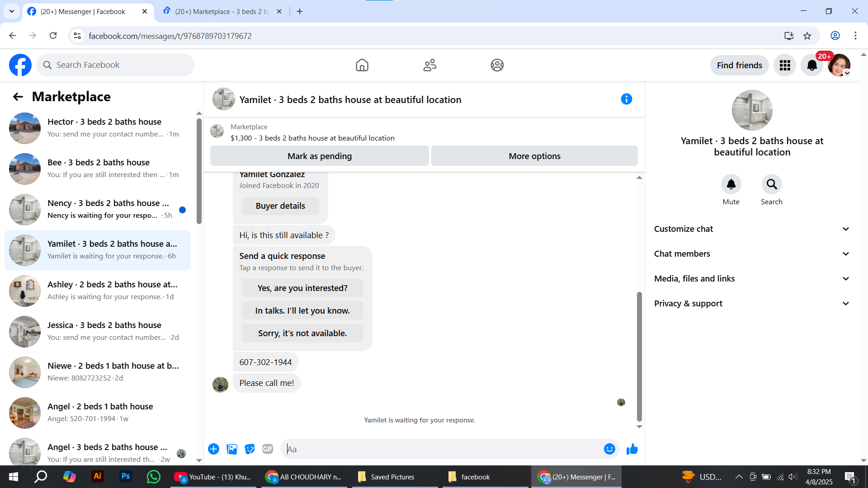This screenshot has width=868, height=488.
Task: Click Mark as pending button
Action: pyautogui.click(x=319, y=156)
